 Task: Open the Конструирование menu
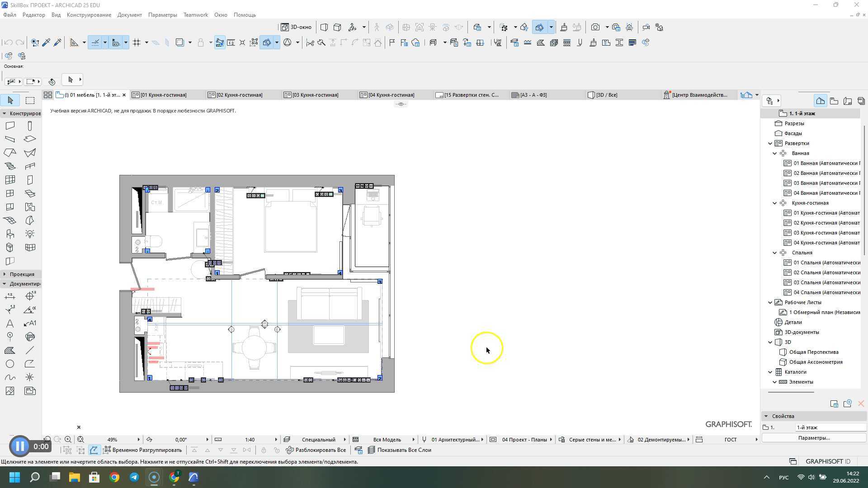tap(89, 15)
